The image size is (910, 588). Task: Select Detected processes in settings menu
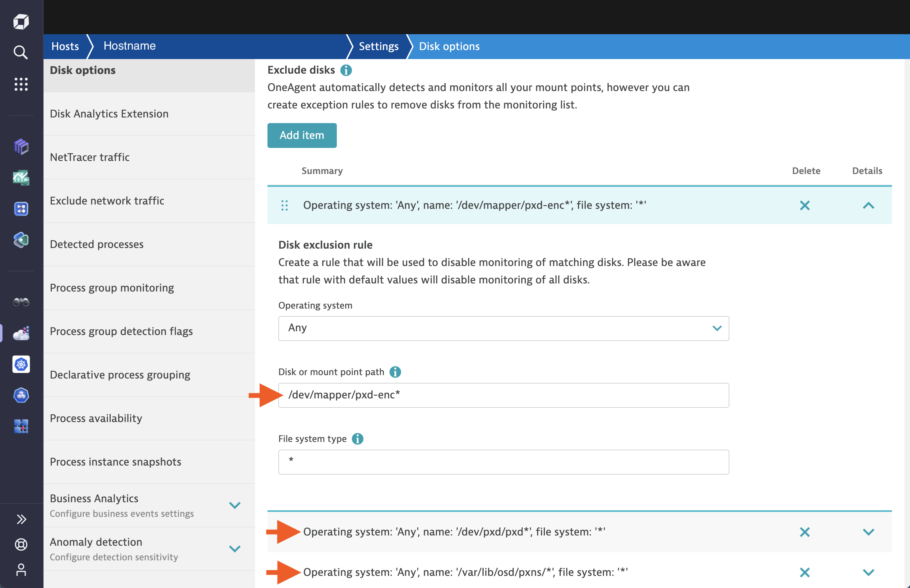pos(97,244)
